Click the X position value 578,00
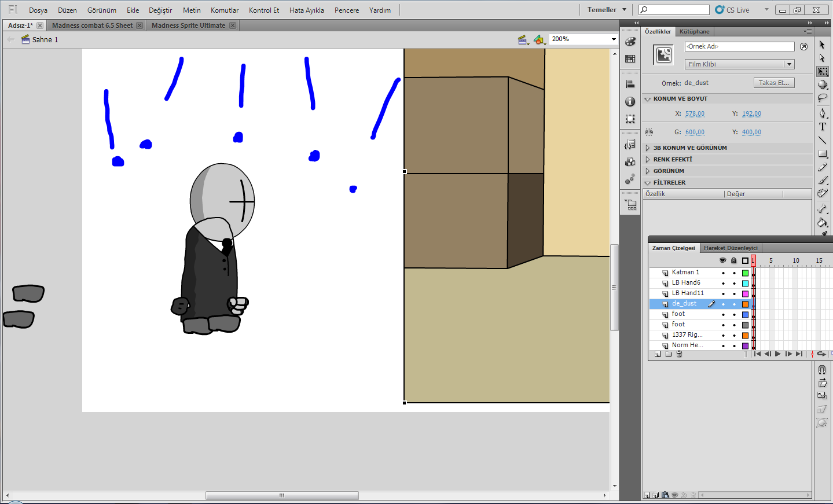 point(695,114)
